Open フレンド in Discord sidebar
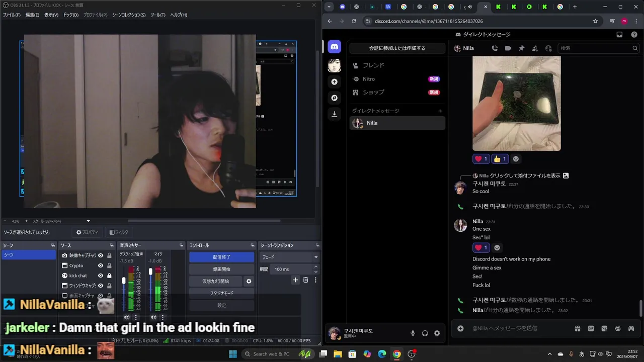Viewport: 644px width, 362px height. [x=397, y=65]
